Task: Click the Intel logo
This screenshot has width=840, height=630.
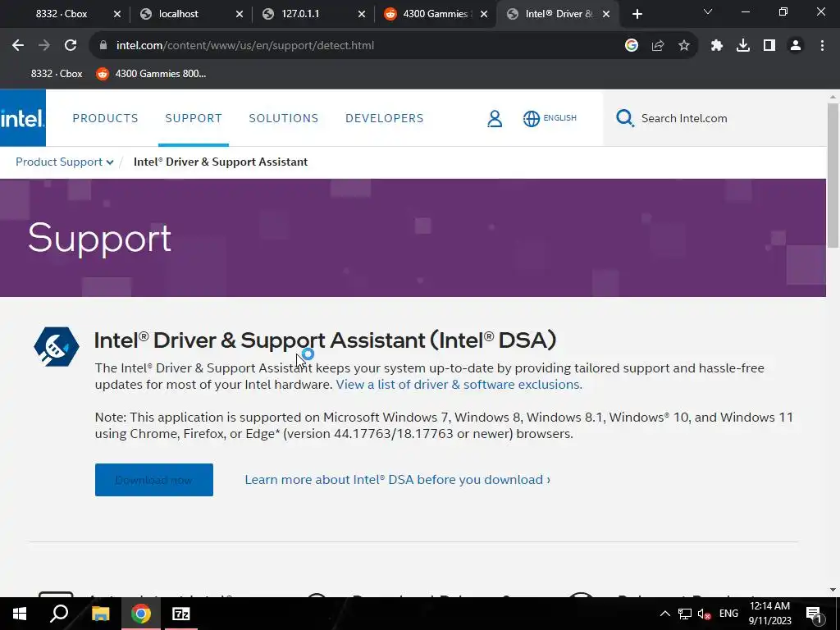Action: (x=22, y=118)
